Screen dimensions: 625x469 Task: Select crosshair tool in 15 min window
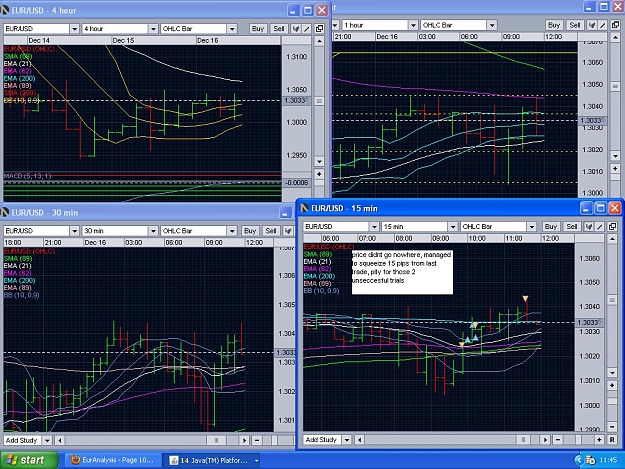coord(589,227)
